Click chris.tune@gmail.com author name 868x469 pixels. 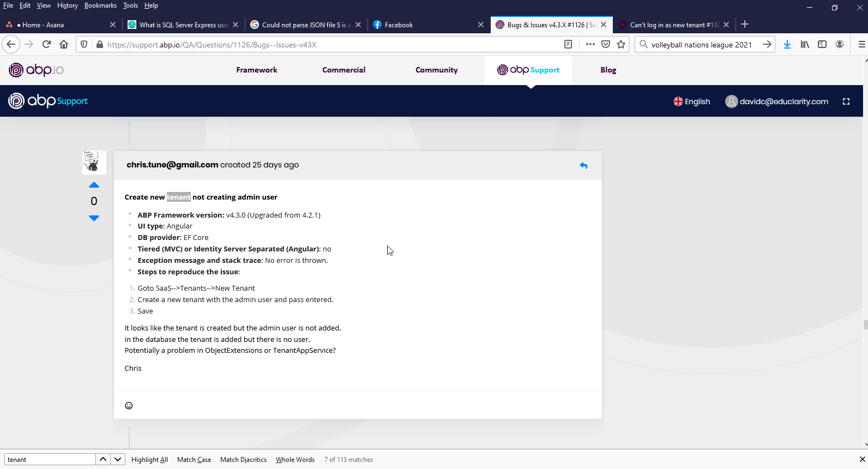[172, 165]
